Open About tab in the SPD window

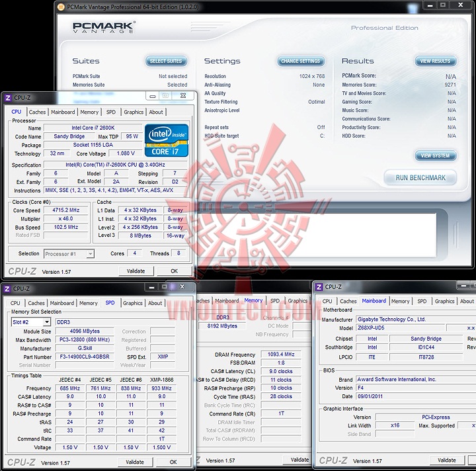[x=155, y=303]
